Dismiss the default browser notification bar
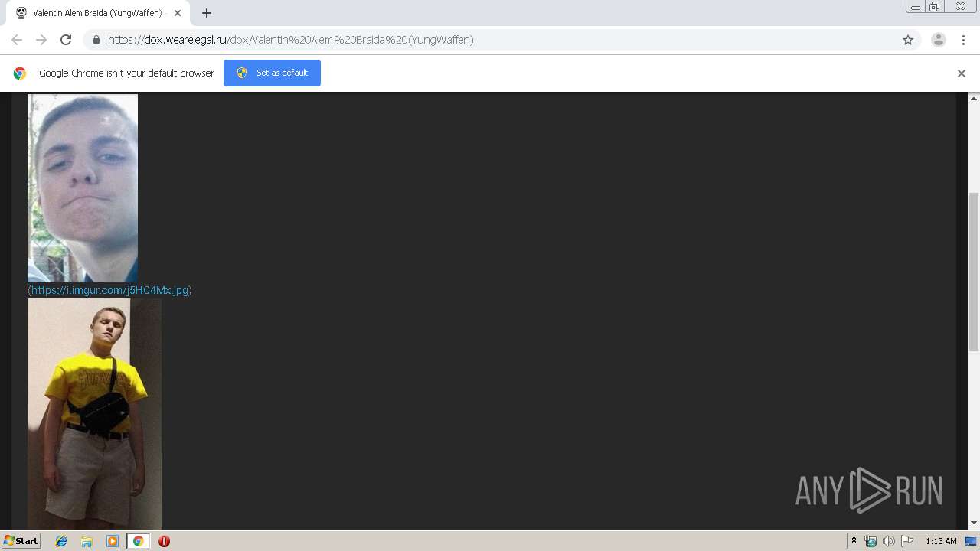 coord(962,73)
